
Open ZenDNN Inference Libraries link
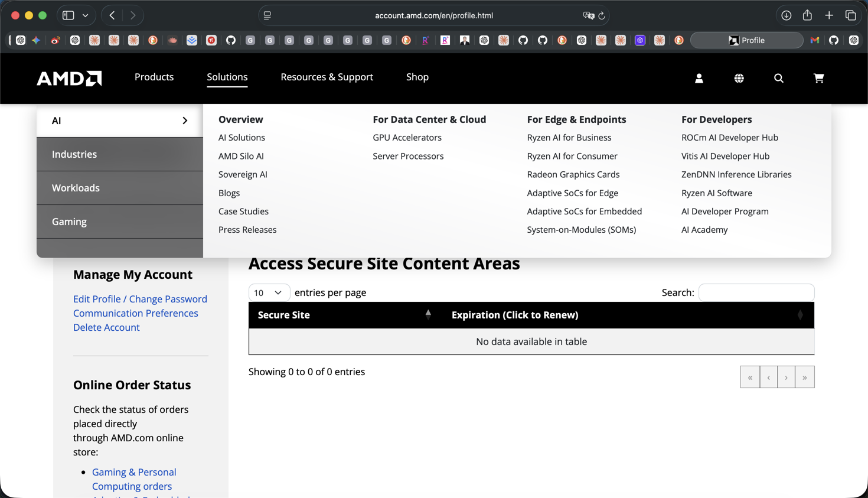pyautogui.click(x=736, y=174)
